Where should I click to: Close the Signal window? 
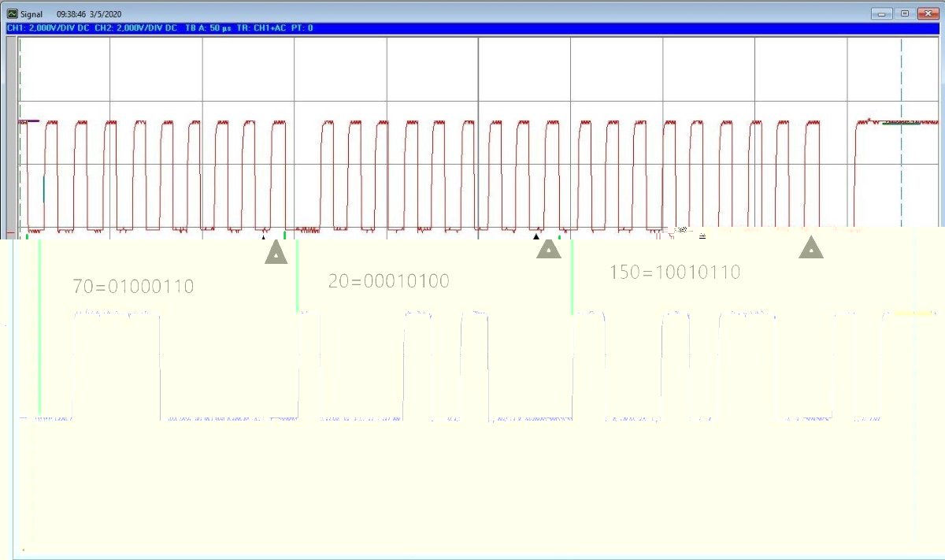(x=926, y=13)
